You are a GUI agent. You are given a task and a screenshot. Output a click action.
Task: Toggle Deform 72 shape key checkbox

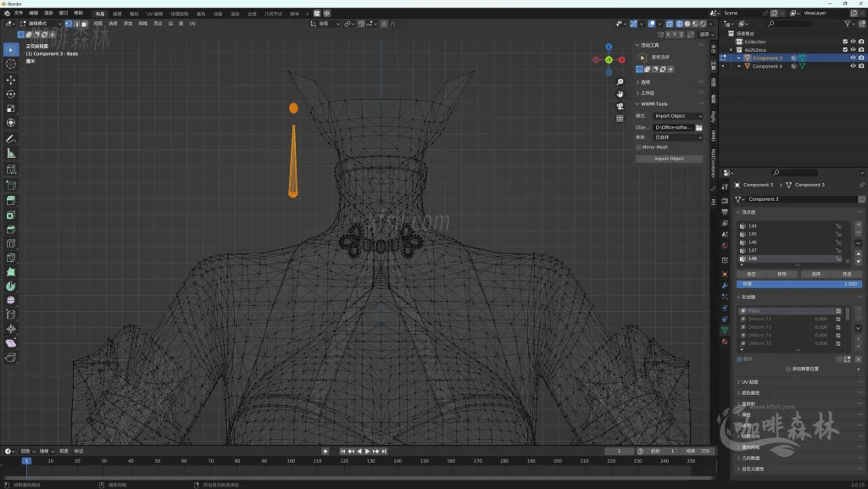[838, 320]
